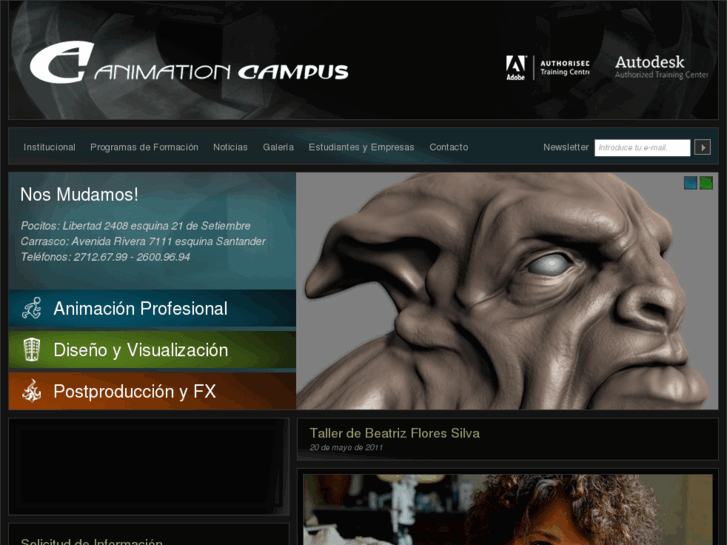
Task: Go to Noticias section
Action: click(230, 147)
